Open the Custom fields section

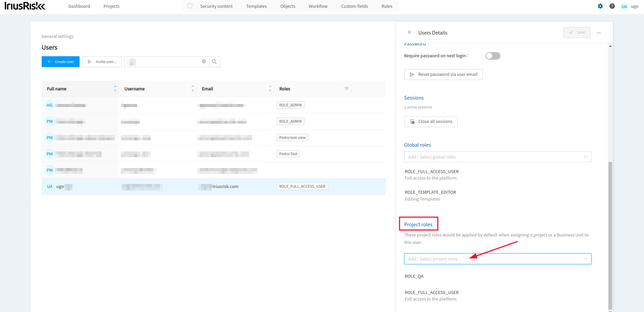(x=355, y=6)
